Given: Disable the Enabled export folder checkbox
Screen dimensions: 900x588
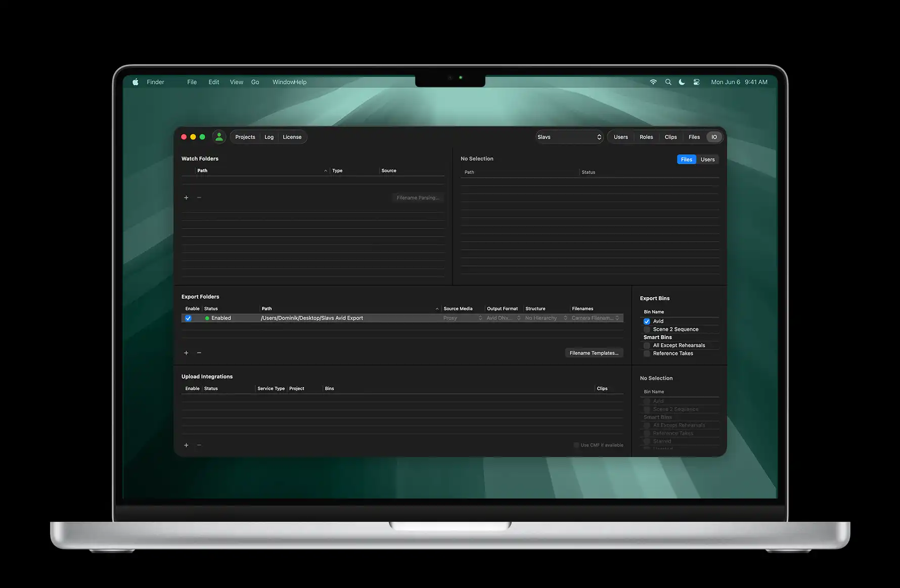Looking at the screenshot, I should pos(188,318).
